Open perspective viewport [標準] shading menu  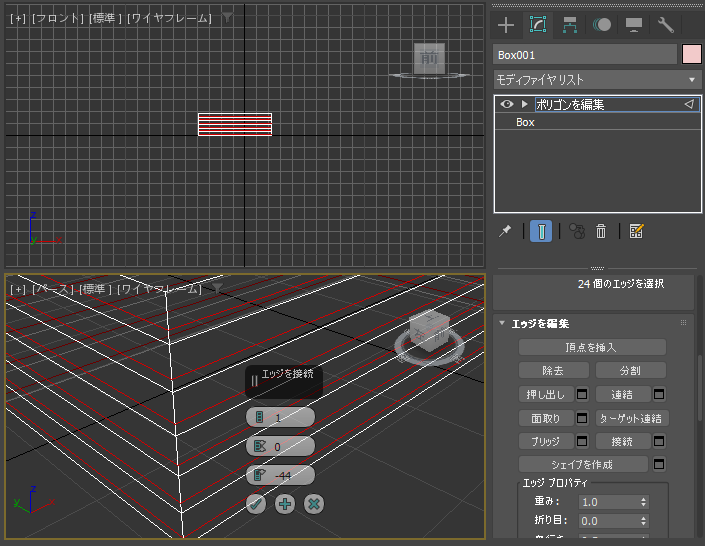click(95, 289)
